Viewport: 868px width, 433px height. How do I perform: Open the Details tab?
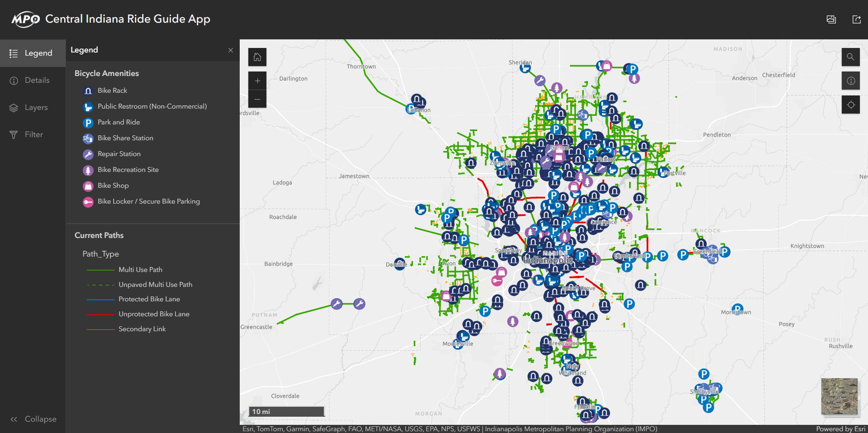[x=33, y=81]
